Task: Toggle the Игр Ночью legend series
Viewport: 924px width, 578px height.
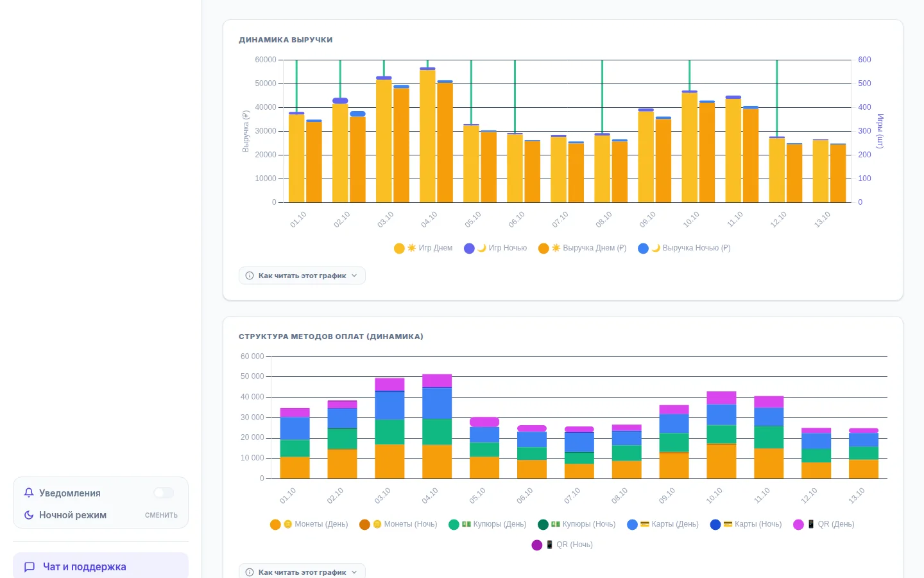Action: 495,248
